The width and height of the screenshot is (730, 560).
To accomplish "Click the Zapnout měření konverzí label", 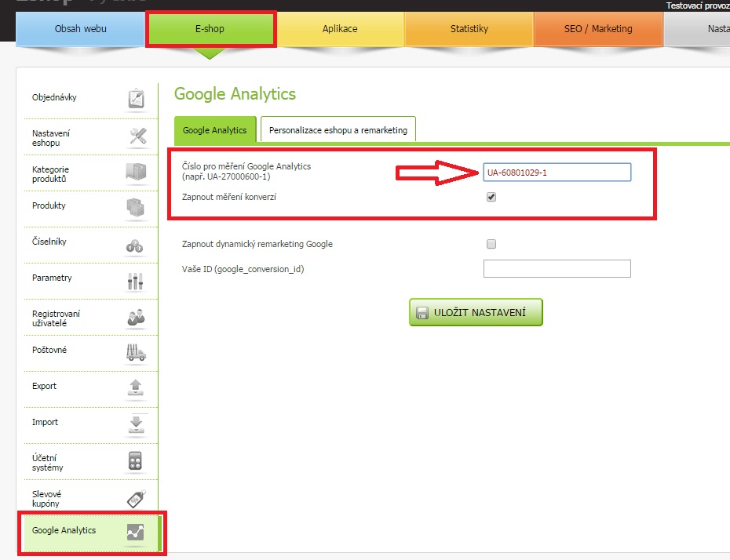I will (x=229, y=197).
